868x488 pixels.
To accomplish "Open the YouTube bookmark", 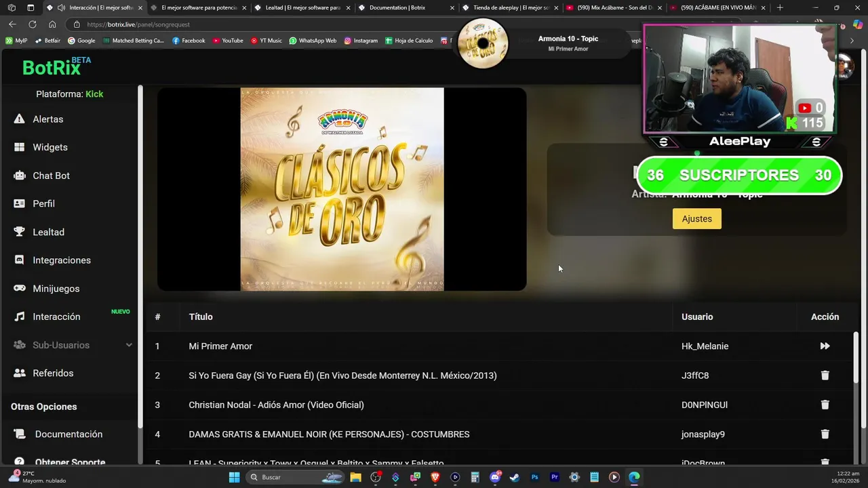I will pyautogui.click(x=227, y=41).
